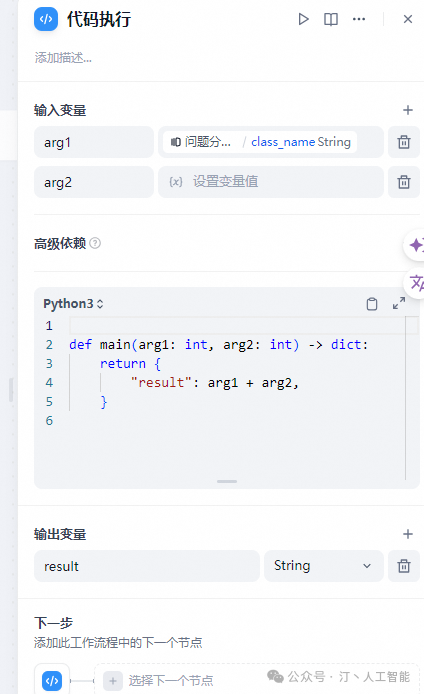
Task: Open the help documentation book icon
Action: pos(331,19)
